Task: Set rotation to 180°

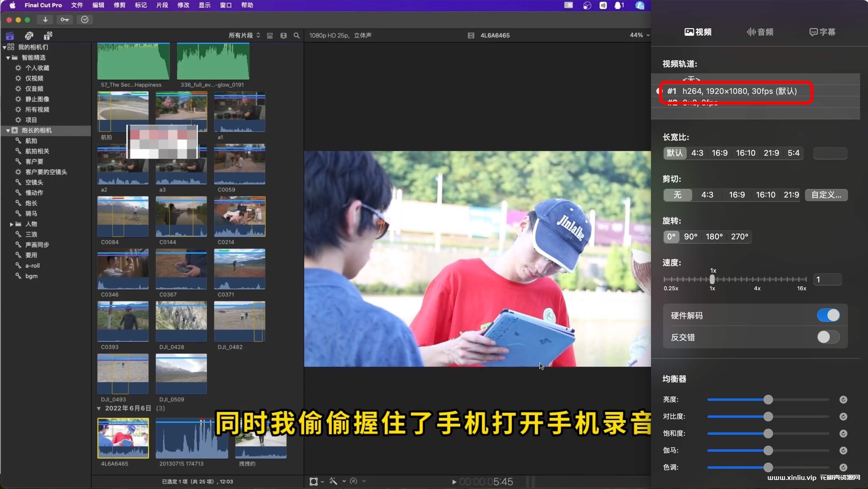Action: click(714, 237)
